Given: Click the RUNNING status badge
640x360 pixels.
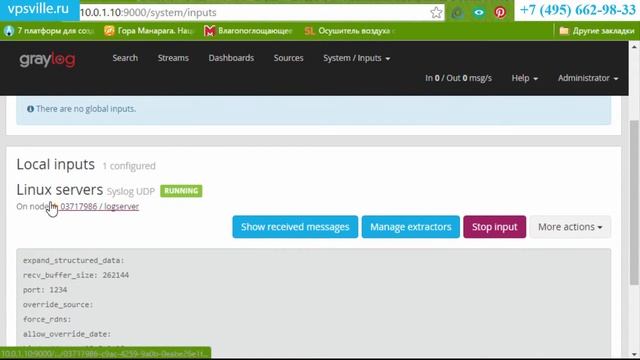Looking at the screenshot, I should [x=181, y=191].
